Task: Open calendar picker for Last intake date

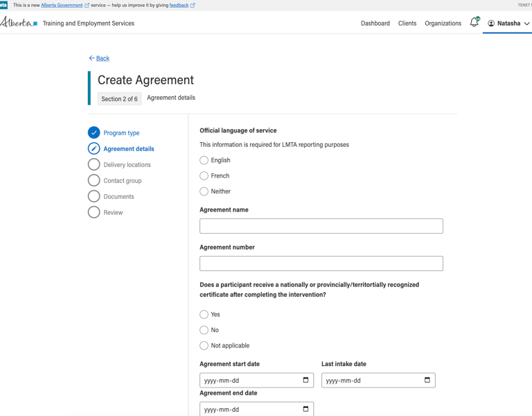Action: click(x=427, y=380)
